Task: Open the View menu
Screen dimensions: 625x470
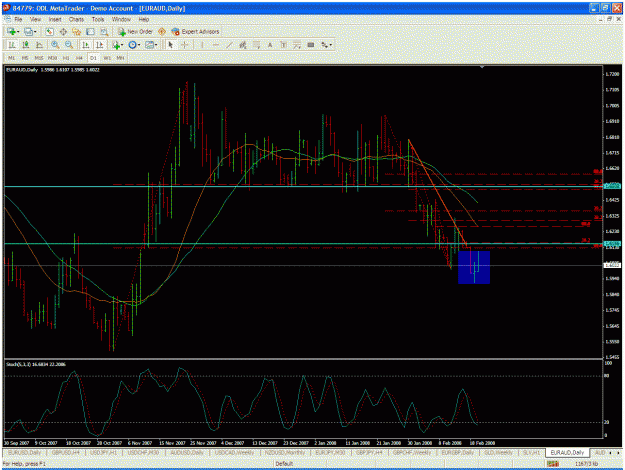Action: (x=35, y=19)
